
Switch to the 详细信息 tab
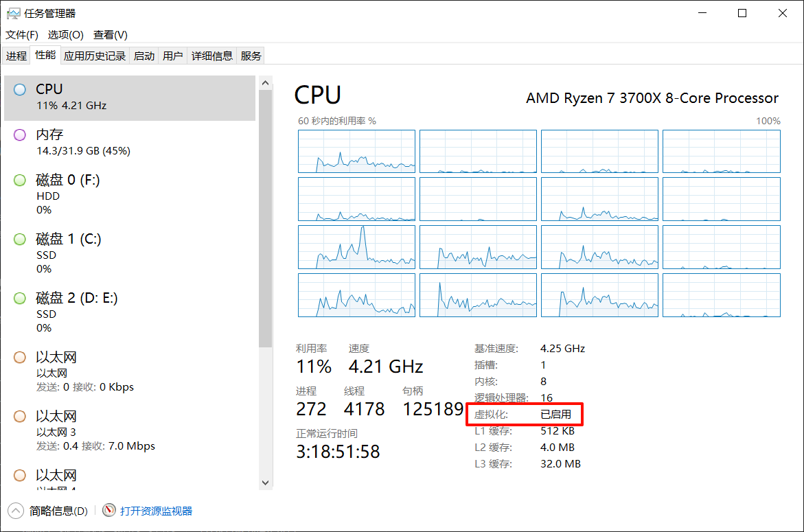pos(211,56)
